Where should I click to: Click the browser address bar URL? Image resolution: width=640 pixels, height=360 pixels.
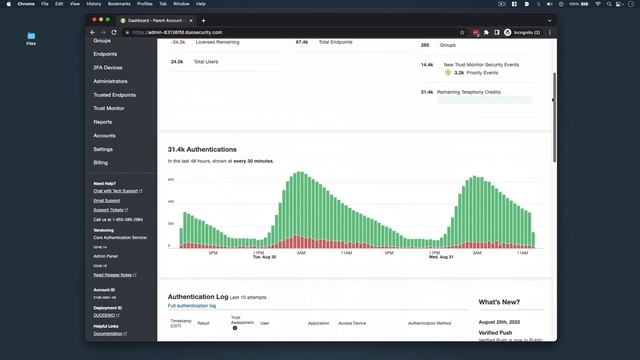tap(177, 32)
